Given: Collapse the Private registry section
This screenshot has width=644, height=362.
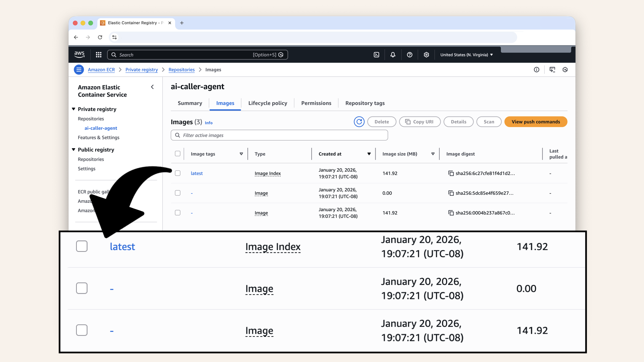Looking at the screenshot, I should click(73, 109).
